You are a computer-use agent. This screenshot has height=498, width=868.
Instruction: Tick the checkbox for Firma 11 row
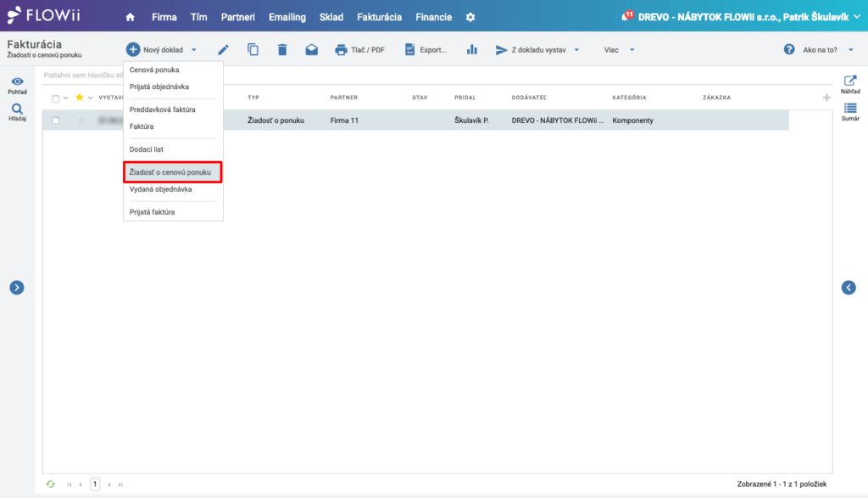coord(55,120)
